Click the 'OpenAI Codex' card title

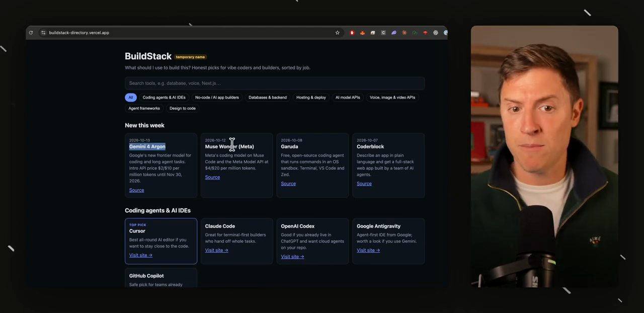point(298,226)
